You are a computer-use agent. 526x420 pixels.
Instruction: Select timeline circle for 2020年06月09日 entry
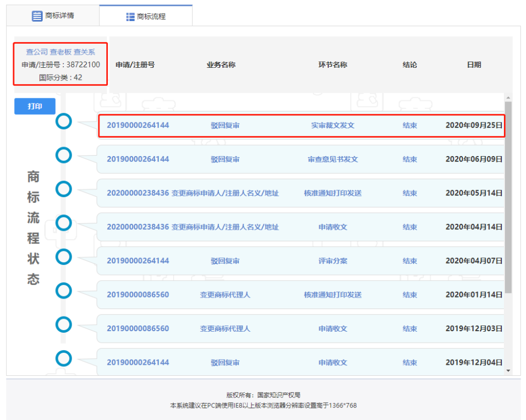point(64,155)
